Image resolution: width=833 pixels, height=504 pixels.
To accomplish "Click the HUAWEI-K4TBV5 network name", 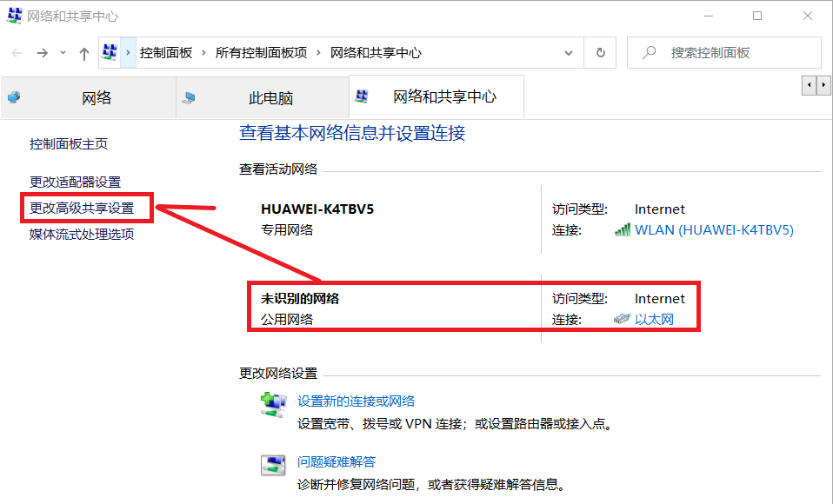I will (317, 209).
